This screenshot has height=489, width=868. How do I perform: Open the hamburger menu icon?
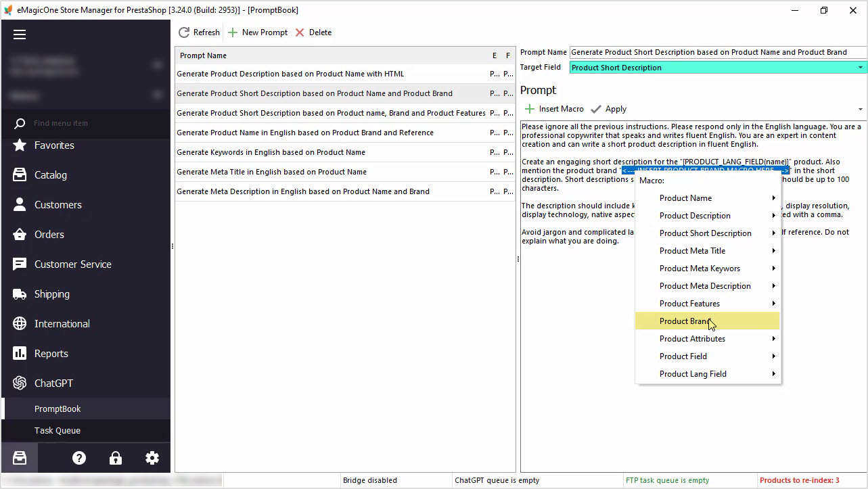pyautogui.click(x=19, y=34)
